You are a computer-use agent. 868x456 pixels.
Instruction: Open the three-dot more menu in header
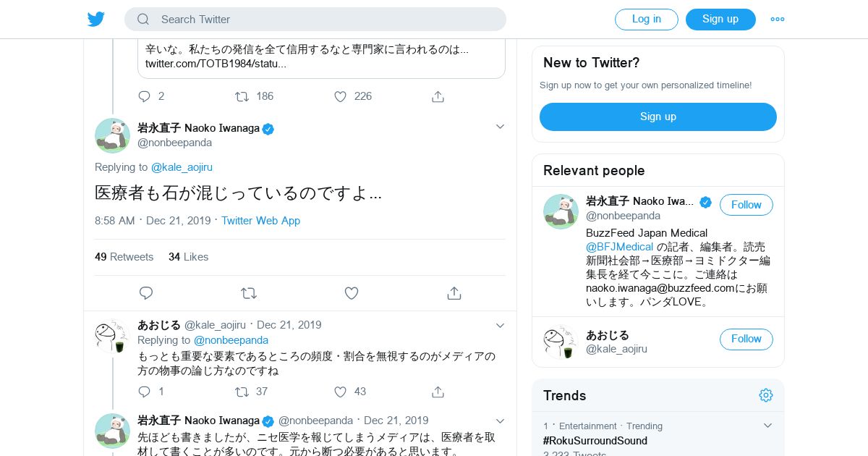click(778, 20)
